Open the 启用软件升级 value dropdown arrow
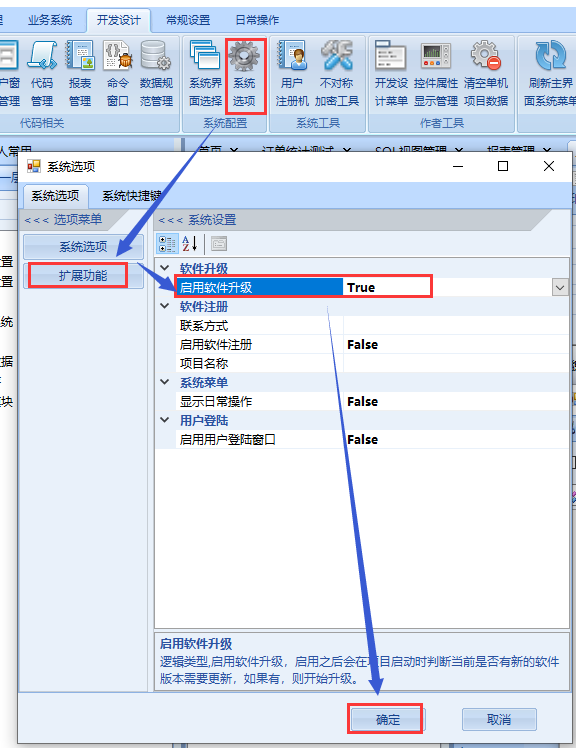The image size is (576, 748). pyautogui.click(x=560, y=288)
